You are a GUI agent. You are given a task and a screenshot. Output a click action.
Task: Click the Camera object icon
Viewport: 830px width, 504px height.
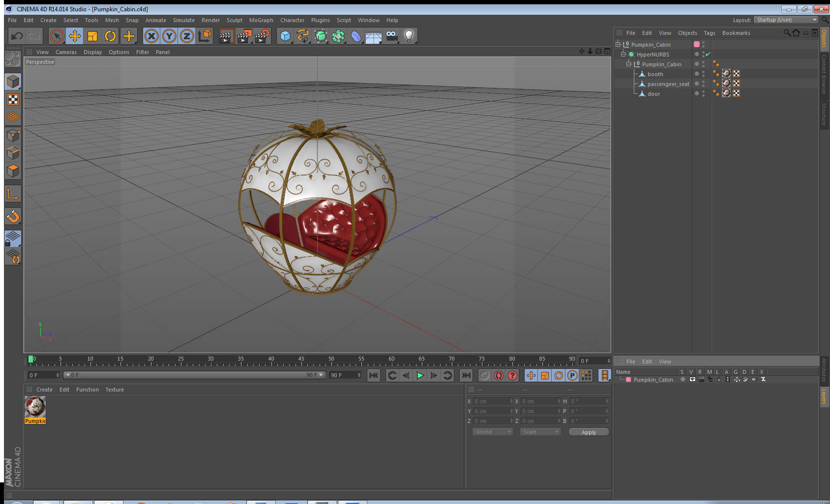tap(391, 36)
